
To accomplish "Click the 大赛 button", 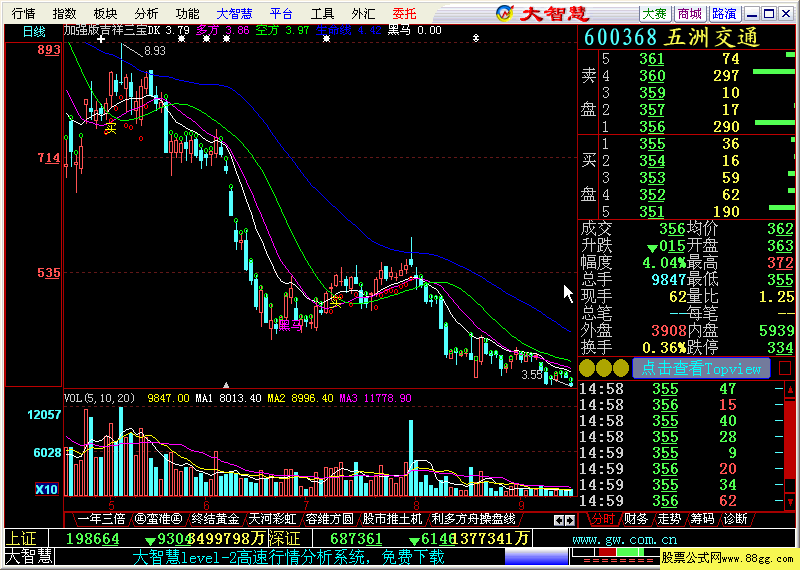I will tap(655, 13).
